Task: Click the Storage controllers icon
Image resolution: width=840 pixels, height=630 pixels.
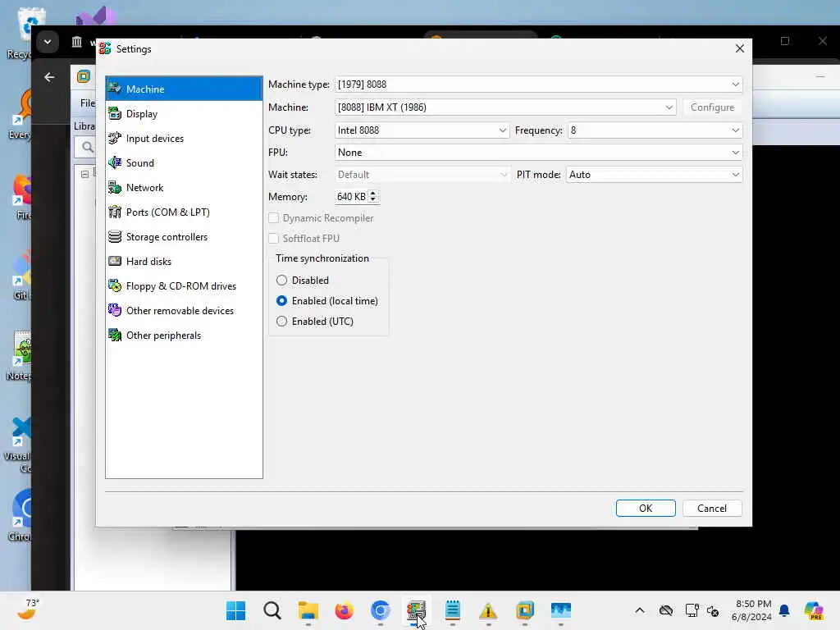Action: 115,237
